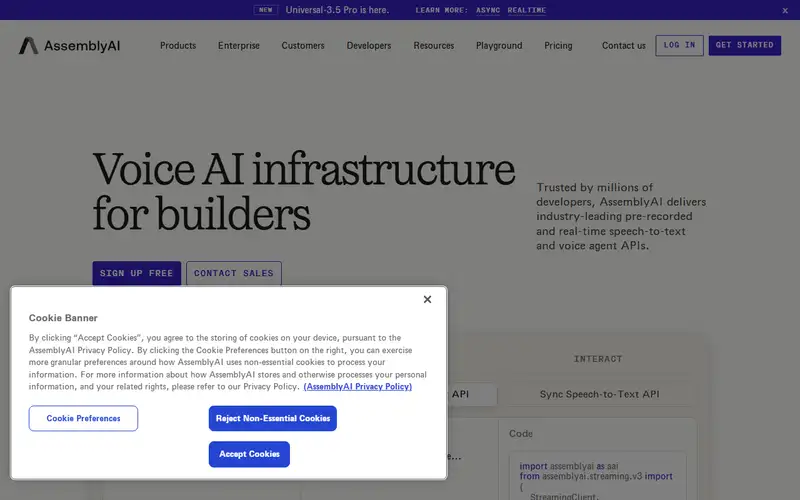Viewport: 800px width, 500px height.
Task: Click the GET STARTED button
Action: point(744,45)
